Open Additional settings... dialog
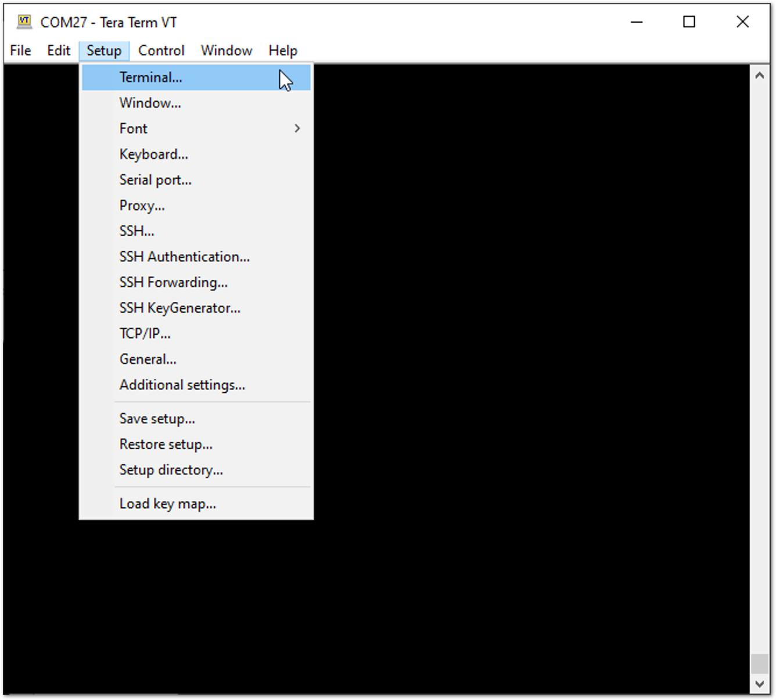Image resolution: width=776 pixels, height=700 pixels. (x=182, y=385)
